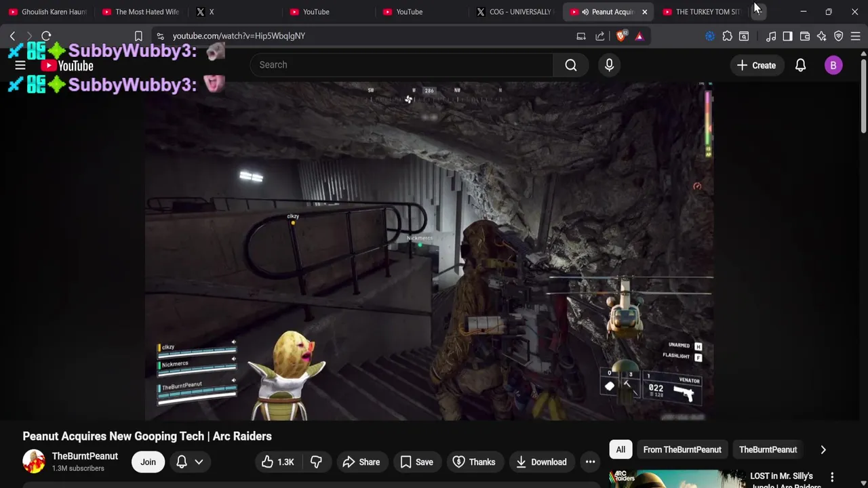The width and height of the screenshot is (868, 488).
Task: Open Brave Shields lion icon
Action: [x=620, y=36]
